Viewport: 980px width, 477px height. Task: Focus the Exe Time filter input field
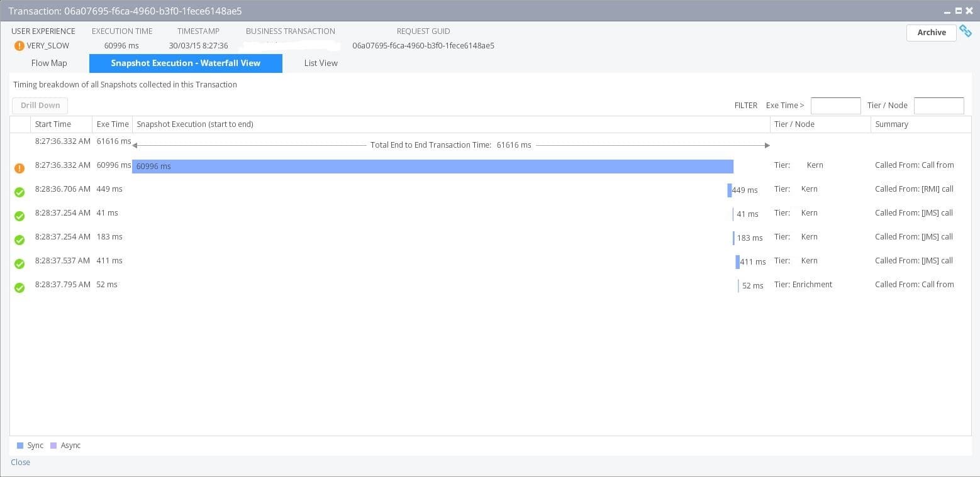[x=835, y=106]
